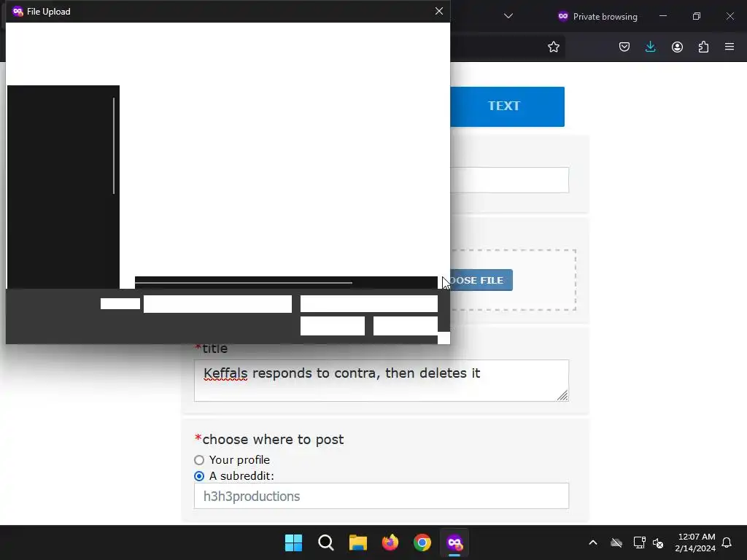The image size is (747, 560).
Task: Click the muted volume tray icon
Action: pos(659,542)
